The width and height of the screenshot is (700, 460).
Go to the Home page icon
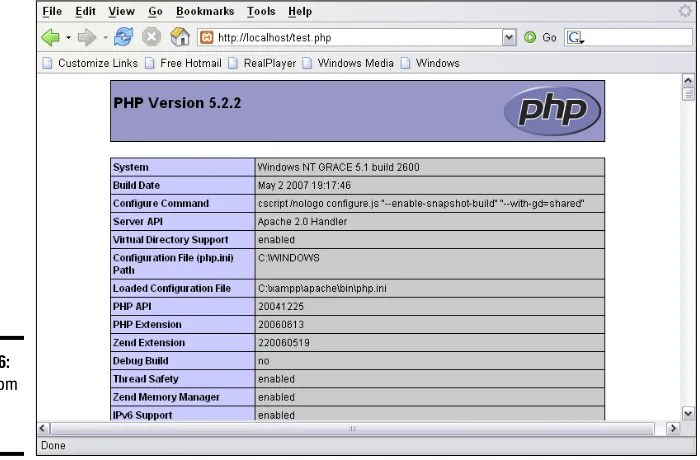click(180, 37)
